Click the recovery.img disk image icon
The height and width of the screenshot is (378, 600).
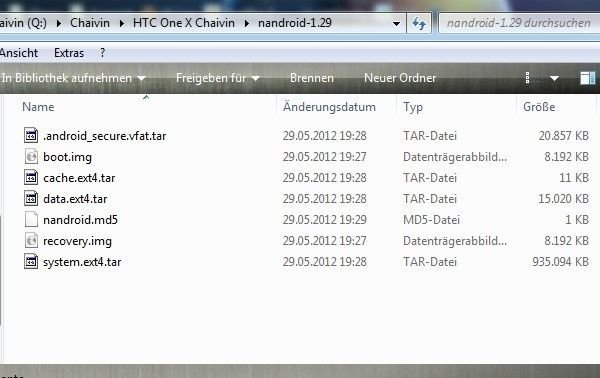[x=31, y=241]
